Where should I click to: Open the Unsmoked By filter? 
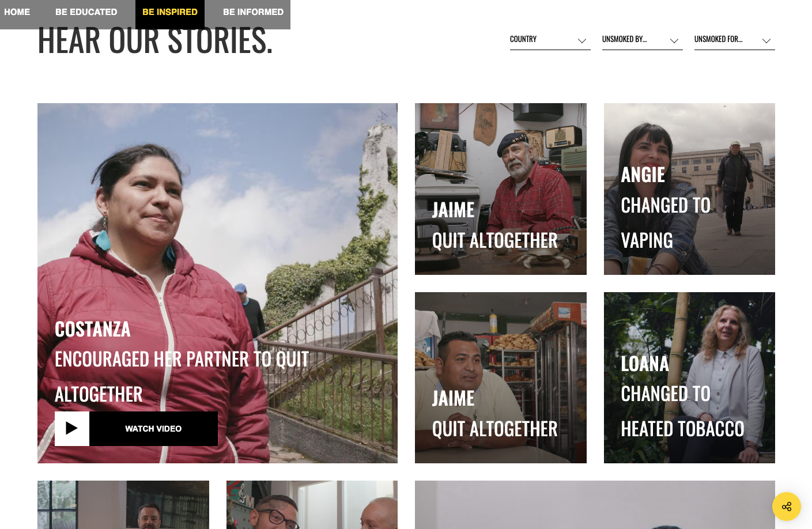coord(643,40)
